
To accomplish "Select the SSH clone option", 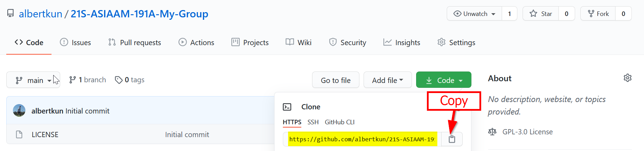I will pyautogui.click(x=313, y=122).
